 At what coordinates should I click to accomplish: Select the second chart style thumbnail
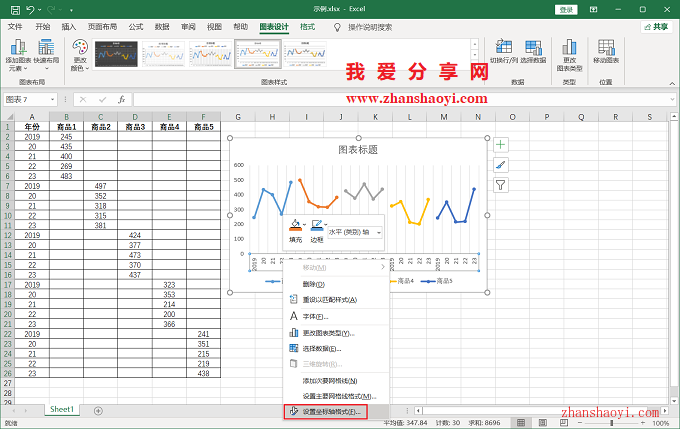click(x=163, y=54)
